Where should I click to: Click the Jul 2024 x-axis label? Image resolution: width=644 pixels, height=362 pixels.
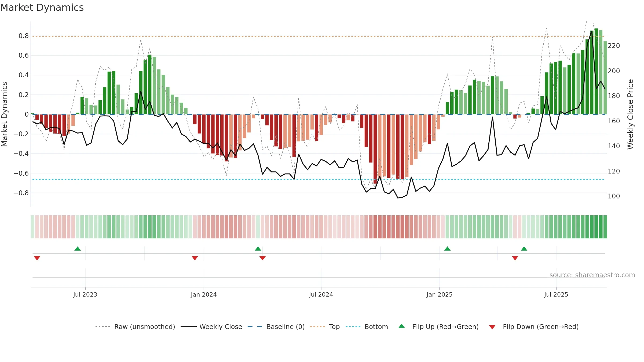(321, 294)
